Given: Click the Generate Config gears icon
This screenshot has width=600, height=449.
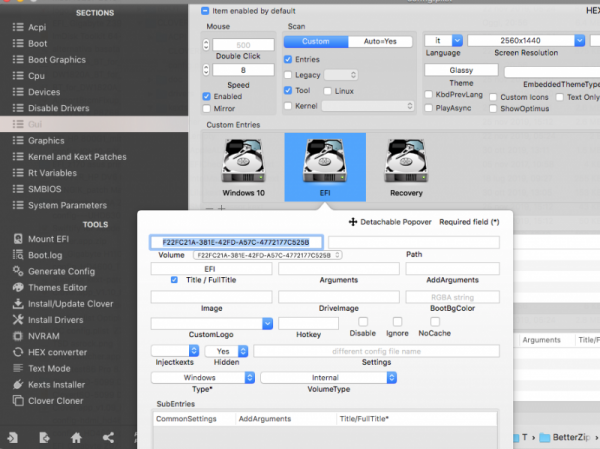Looking at the screenshot, I should [17, 271].
